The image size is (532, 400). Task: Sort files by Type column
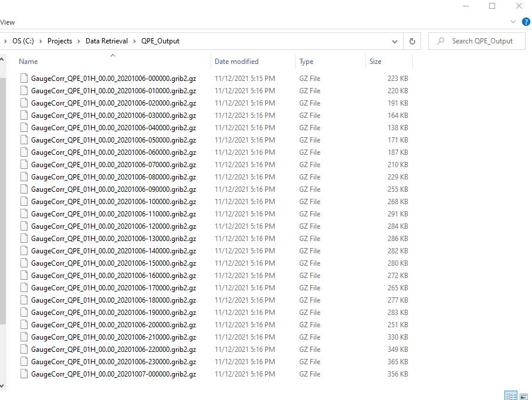pos(306,62)
